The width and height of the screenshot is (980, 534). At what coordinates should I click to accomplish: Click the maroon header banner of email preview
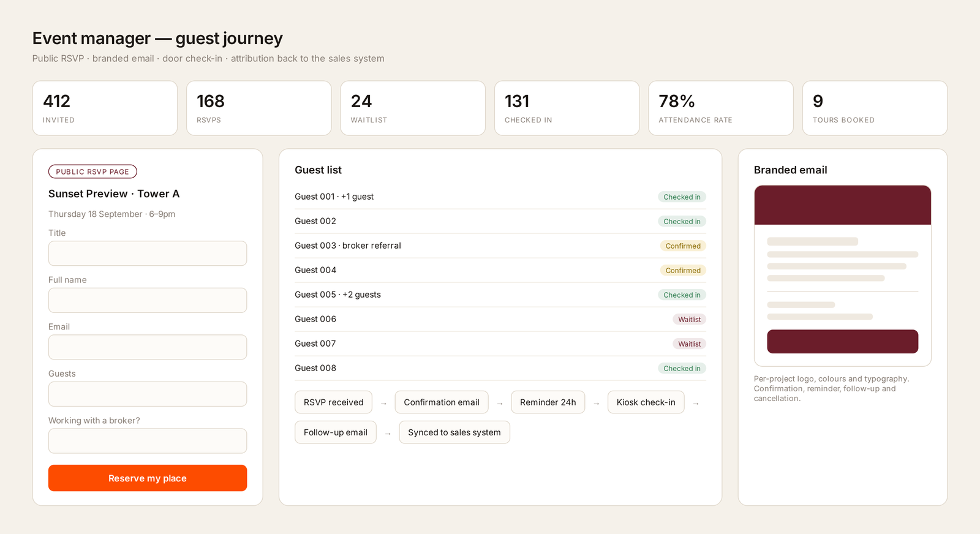[x=843, y=205]
